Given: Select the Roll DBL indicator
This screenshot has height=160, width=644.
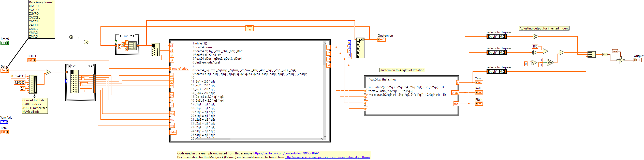Looking at the screenshot, I should tap(479, 92).
